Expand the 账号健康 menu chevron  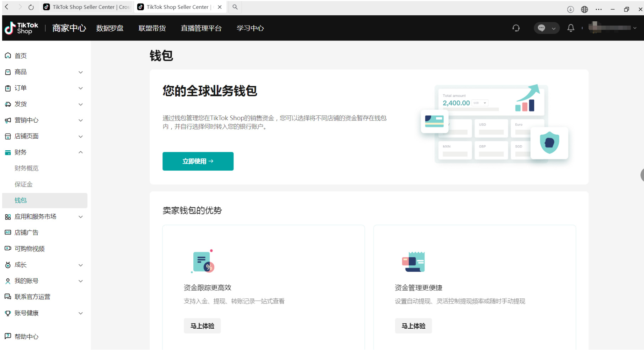click(x=81, y=313)
